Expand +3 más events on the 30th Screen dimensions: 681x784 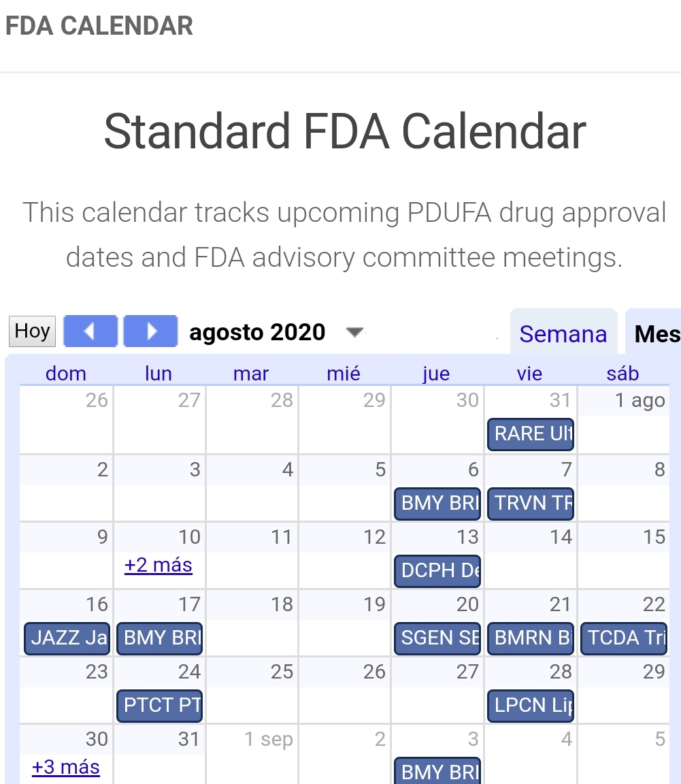click(65, 767)
